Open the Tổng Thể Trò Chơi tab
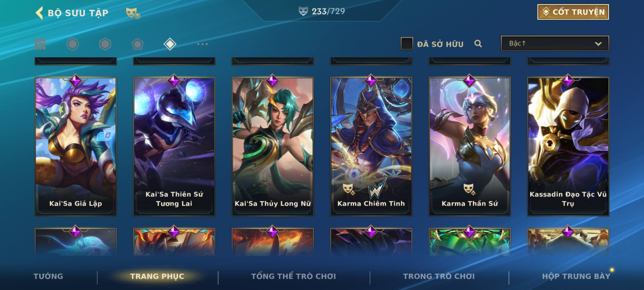This screenshot has width=644, height=290. pos(294,276)
